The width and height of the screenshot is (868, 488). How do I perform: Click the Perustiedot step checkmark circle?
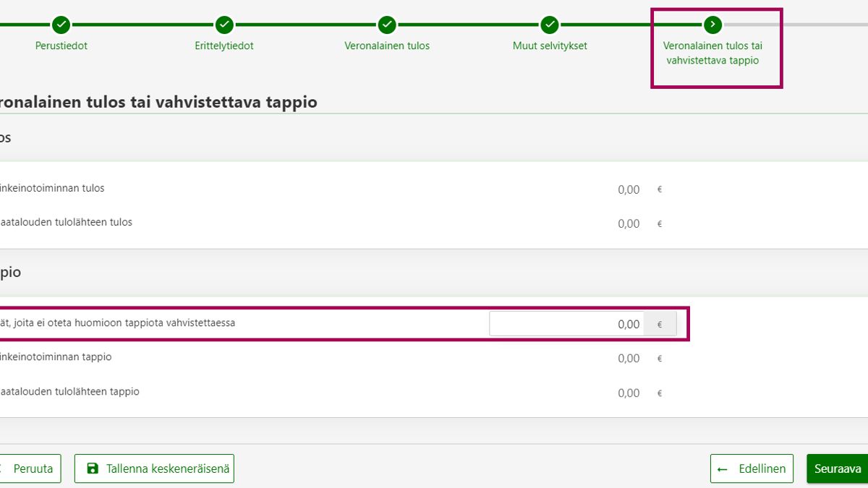coord(61,25)
